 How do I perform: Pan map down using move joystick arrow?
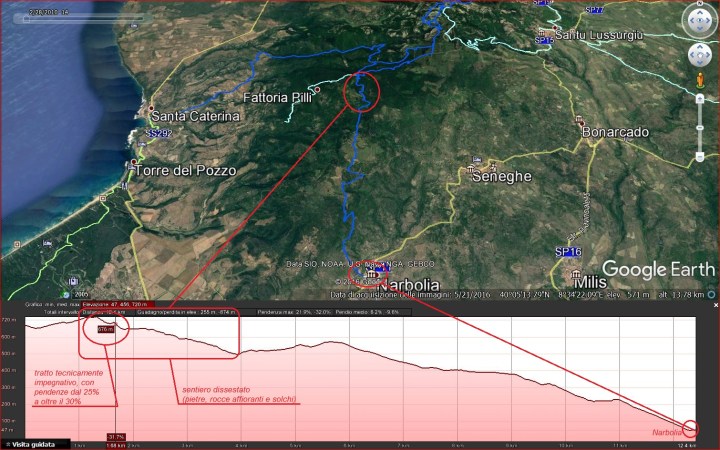[697, 64]
